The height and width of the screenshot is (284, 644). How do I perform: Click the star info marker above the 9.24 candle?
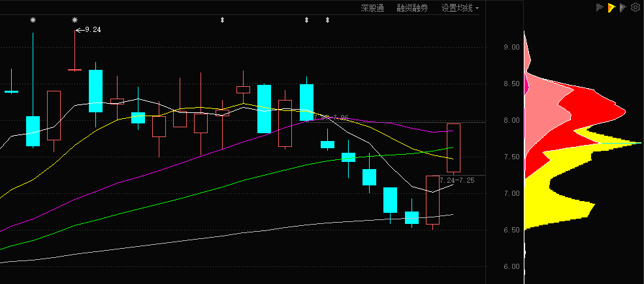click(74, 20)
